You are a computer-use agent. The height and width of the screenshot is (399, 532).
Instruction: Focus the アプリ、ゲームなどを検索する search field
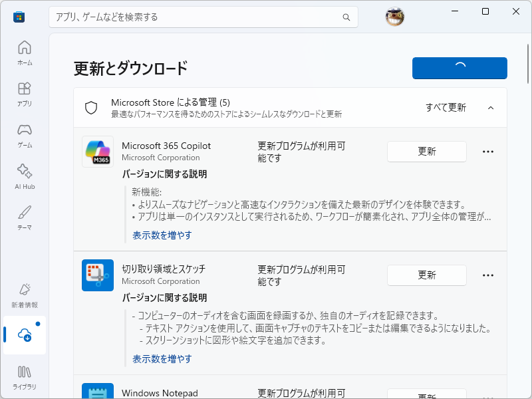[203, 17]
